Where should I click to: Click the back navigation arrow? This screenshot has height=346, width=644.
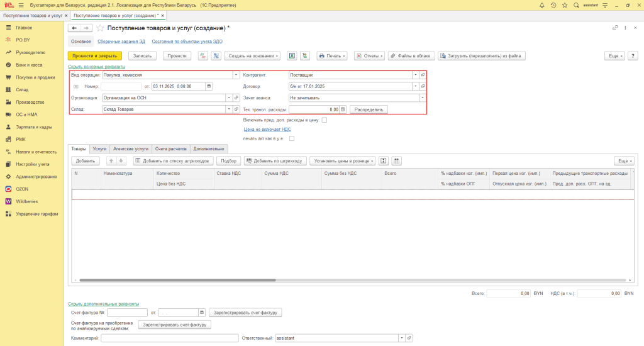74,28
